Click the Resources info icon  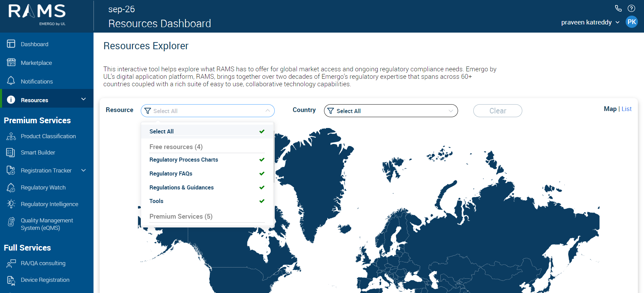pos(11,99)
